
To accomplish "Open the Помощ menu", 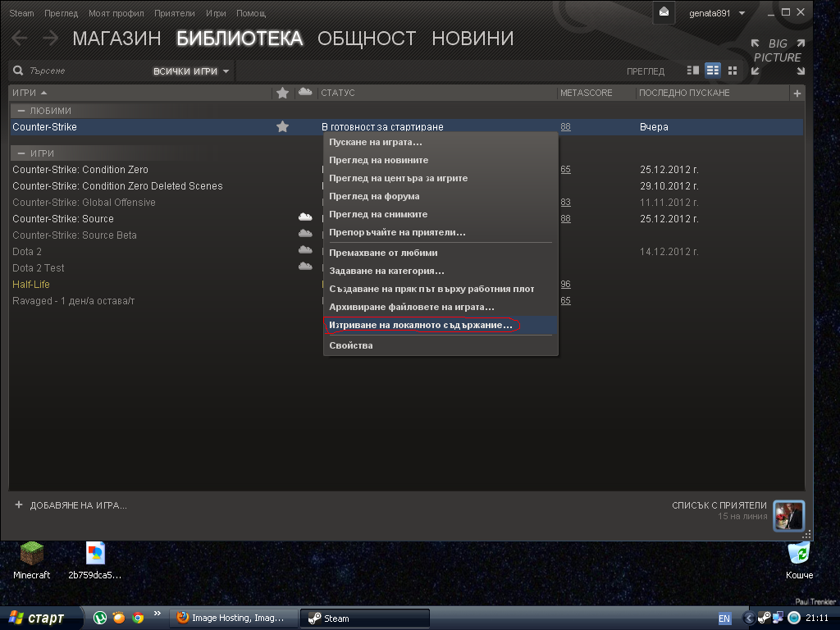I will pyautogui.click(x=251, y=13).
